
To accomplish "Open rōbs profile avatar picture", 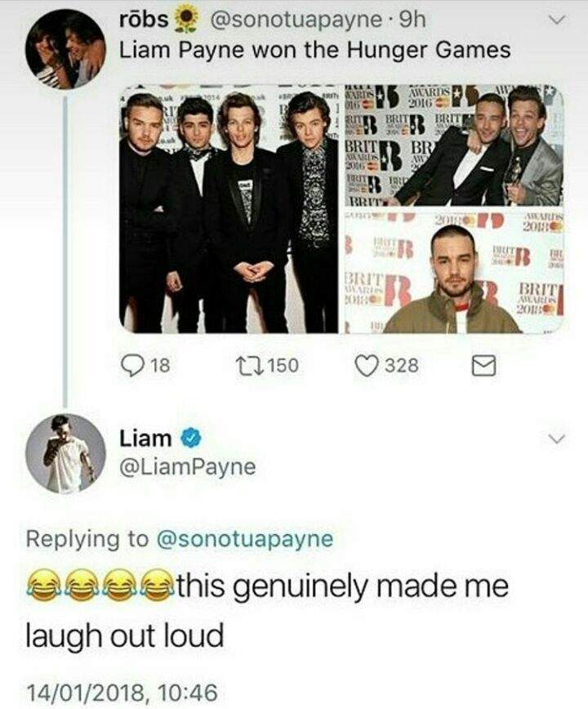I will tap(65, 49).
